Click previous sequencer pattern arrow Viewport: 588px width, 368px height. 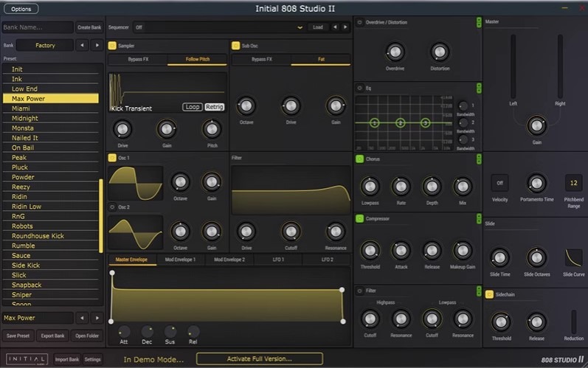point(335,27)
